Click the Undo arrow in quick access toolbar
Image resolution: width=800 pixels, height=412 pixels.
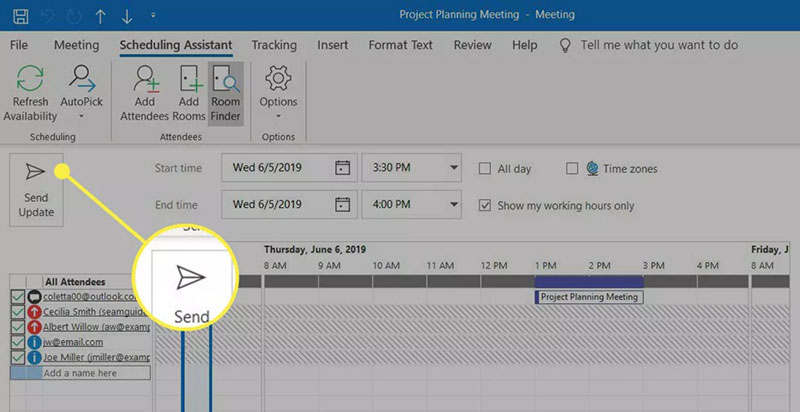48,16
